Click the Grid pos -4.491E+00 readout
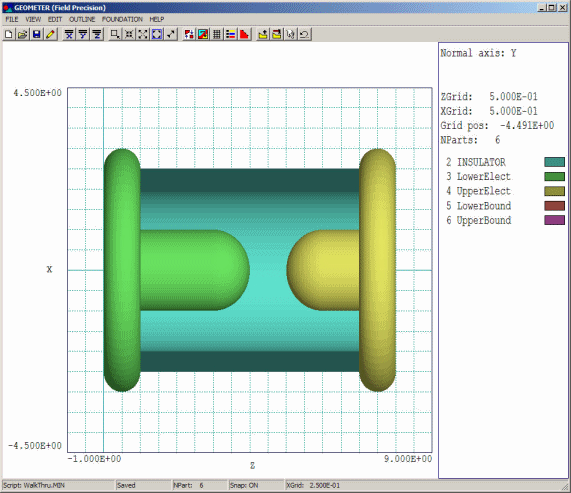The width and height of the screenshot is (571, 493). tap(497, 126)
